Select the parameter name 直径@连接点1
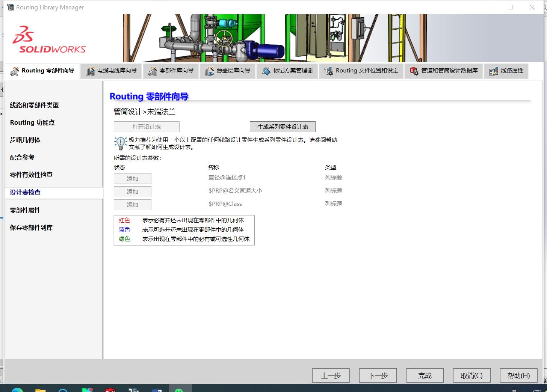The image size is (547, 392). click(x=227, y=178)
